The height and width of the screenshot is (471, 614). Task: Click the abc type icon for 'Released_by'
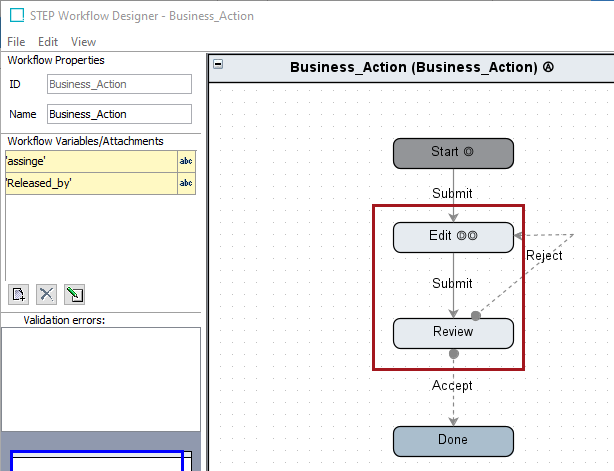[x=186, y=183]
